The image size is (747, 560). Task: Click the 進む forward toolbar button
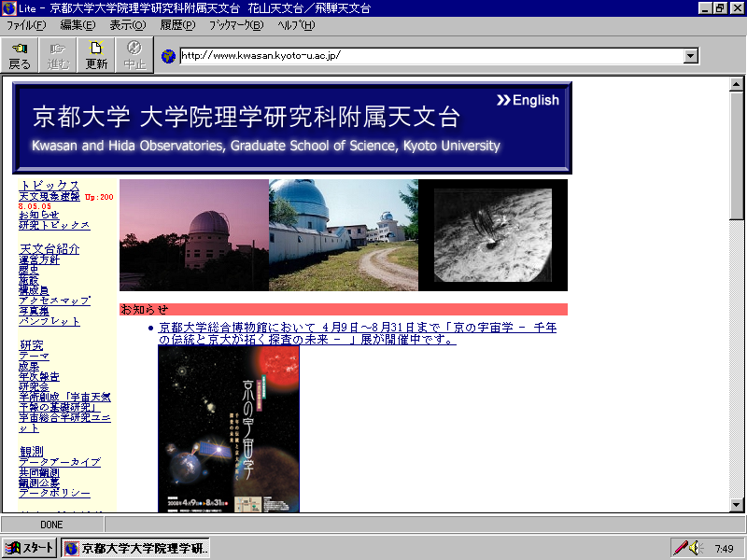pyautogui.click(x=58, y=55)
